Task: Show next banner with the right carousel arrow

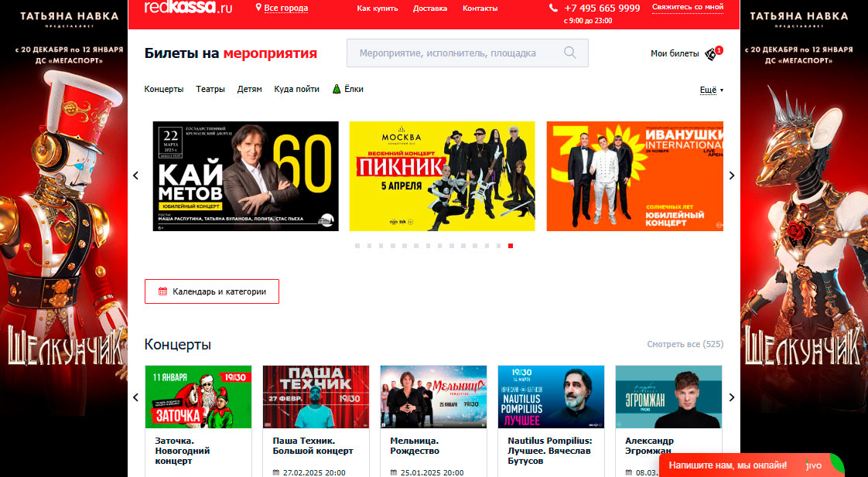Action: click(732, 175)
